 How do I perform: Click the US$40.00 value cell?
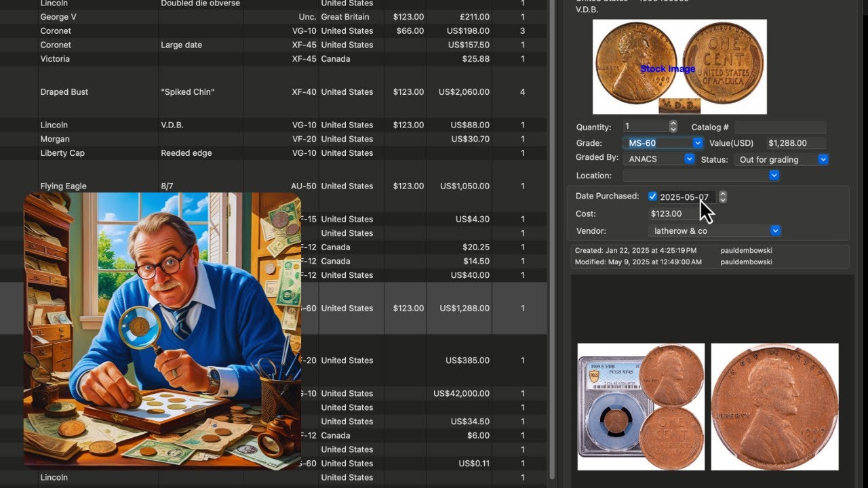click(469, 275)
